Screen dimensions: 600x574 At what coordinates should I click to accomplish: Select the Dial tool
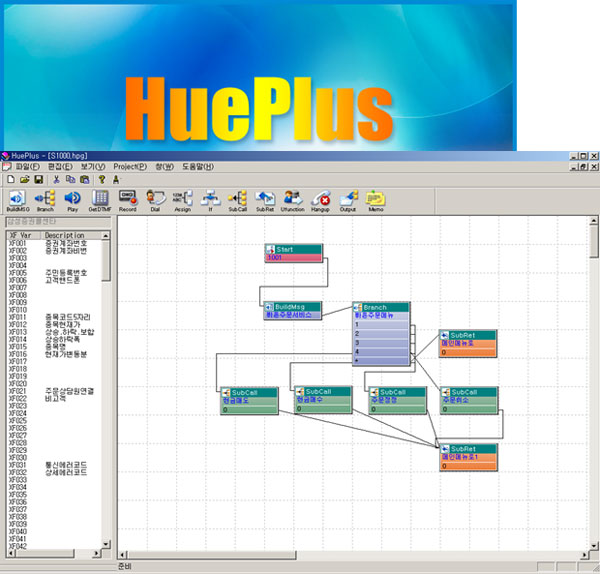155,201
